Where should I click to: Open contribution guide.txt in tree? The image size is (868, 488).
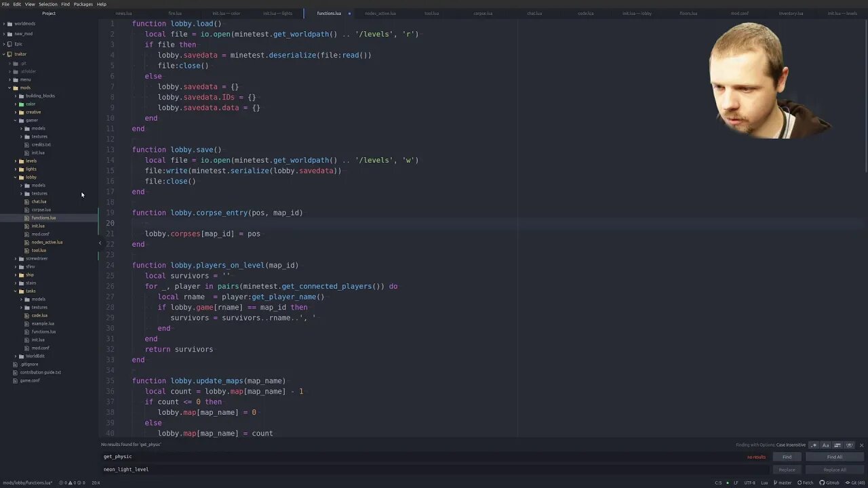(x=41, y=372)
